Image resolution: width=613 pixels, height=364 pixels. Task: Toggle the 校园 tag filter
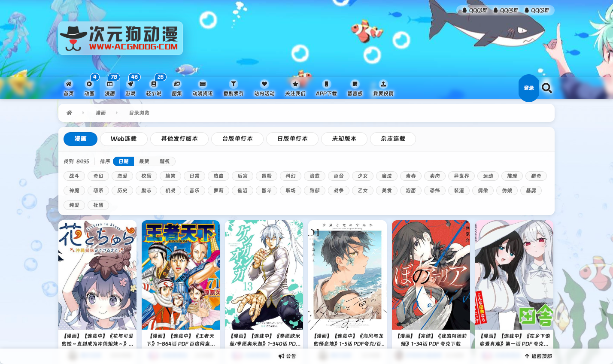coord(146,176)
